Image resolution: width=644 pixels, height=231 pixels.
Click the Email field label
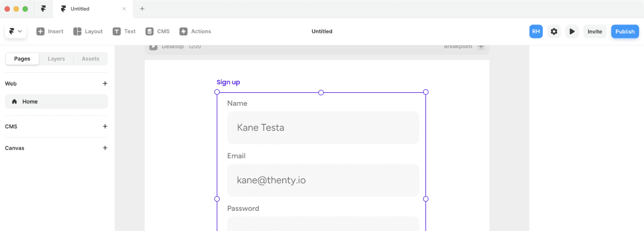[236, 156]
